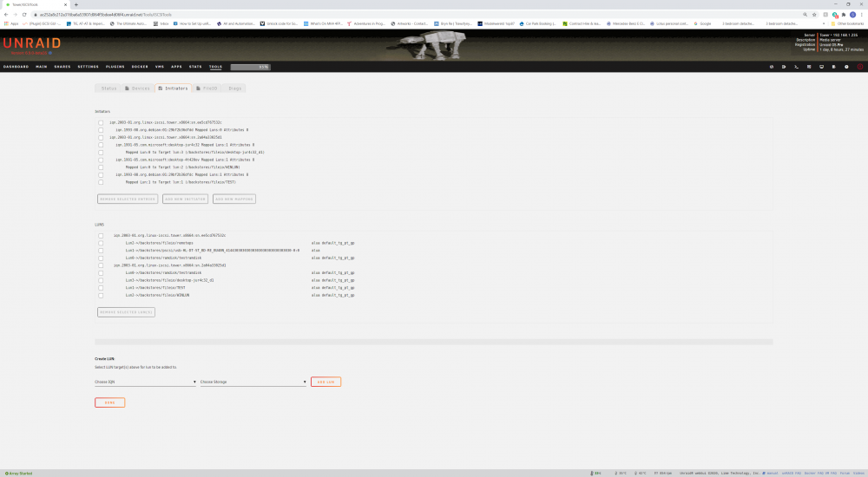Open a new browser tab with plus icon
Image resolution: width=868 pixels, height=477 pixels.
(x=76, y=4)
